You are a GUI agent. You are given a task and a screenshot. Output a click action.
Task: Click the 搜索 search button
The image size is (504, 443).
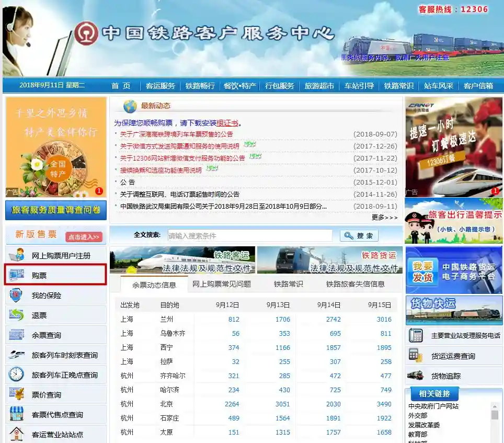click(359, 235)
